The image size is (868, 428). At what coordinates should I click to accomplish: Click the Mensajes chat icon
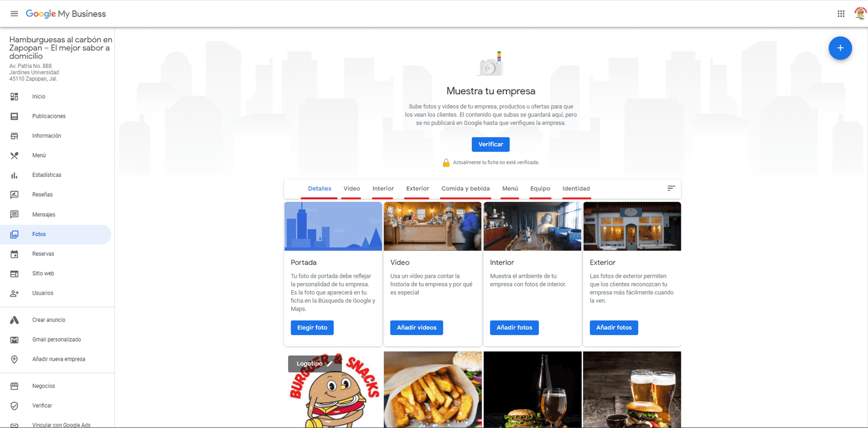[14, 214]
